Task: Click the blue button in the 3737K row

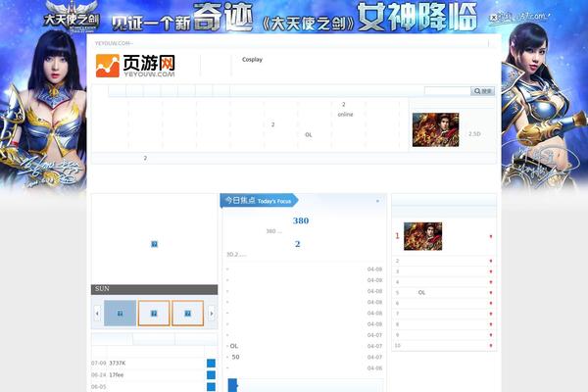Action: [211, 364]
